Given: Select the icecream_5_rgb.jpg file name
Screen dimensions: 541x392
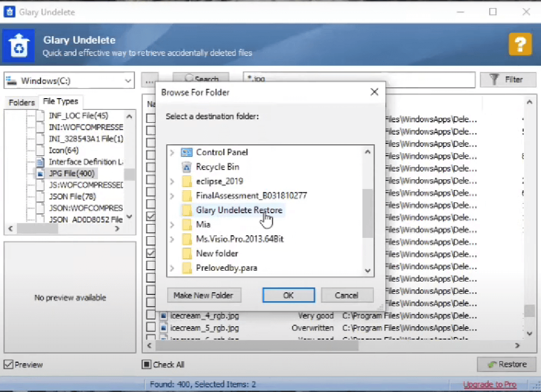Looking at the screenshot, I should tap(204, 328).
